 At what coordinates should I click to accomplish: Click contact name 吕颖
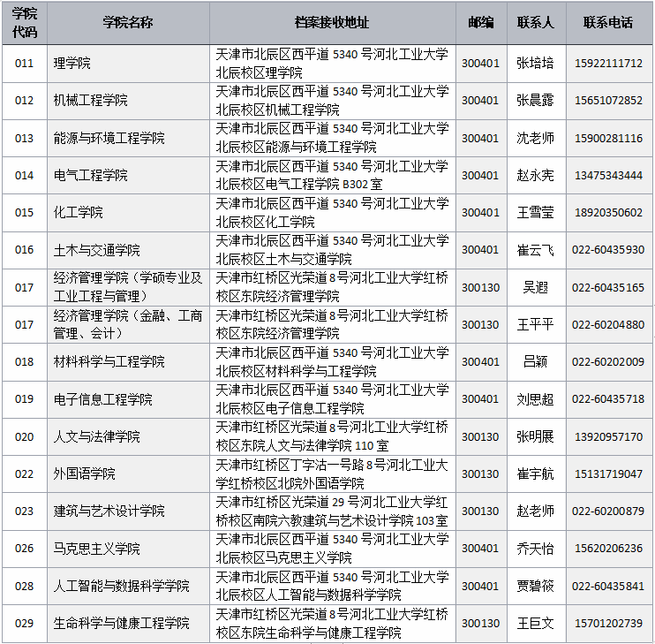coord(536,361)
